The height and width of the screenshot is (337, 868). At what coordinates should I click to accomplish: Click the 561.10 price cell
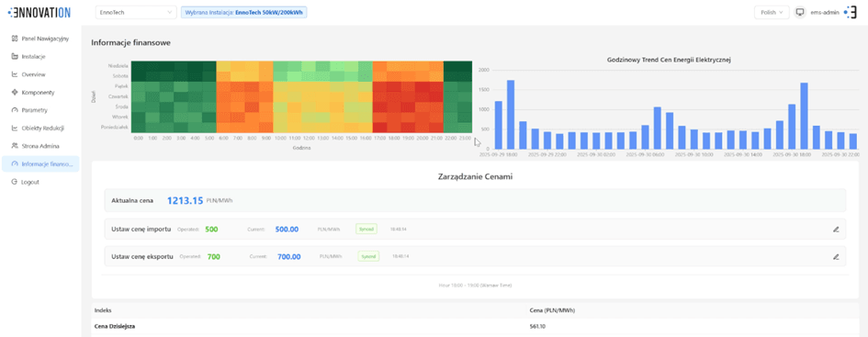[538, 327]
